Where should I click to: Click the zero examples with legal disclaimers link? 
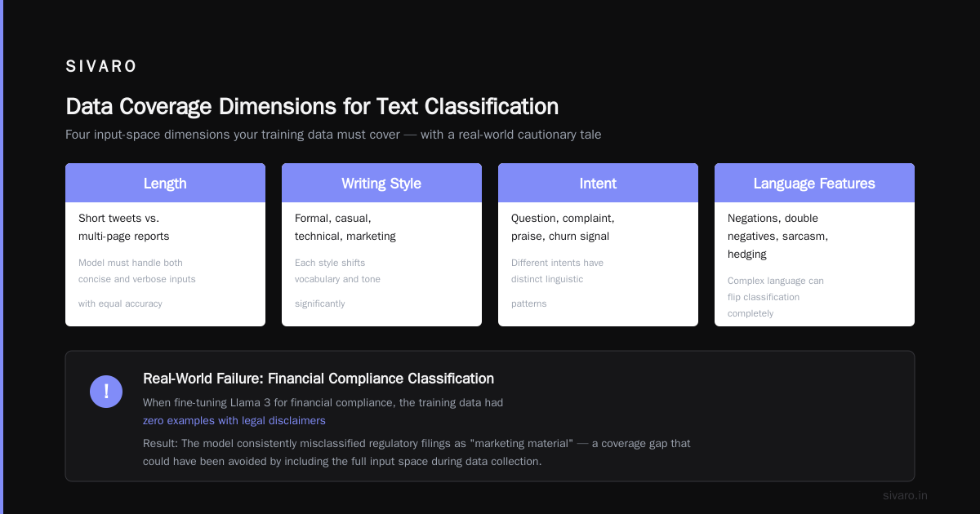[x=234, y=421]
